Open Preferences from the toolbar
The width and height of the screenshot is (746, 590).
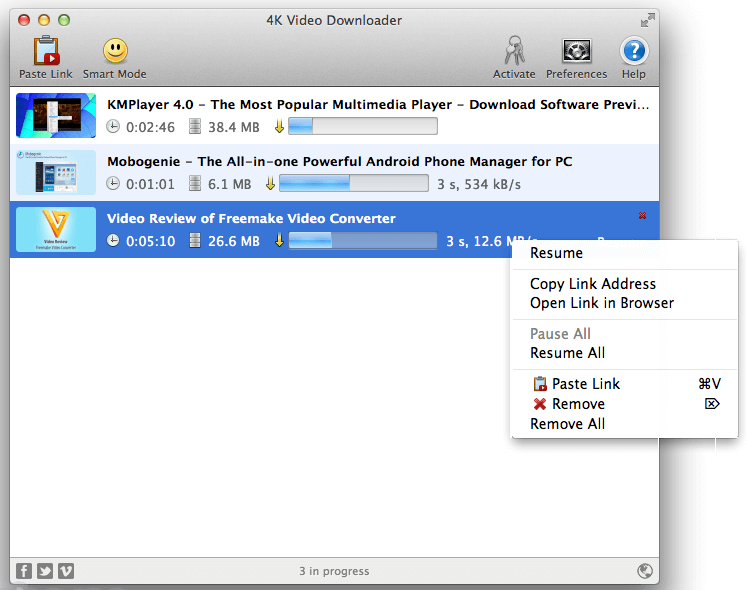pyautogui.click(x=576, y=52)
